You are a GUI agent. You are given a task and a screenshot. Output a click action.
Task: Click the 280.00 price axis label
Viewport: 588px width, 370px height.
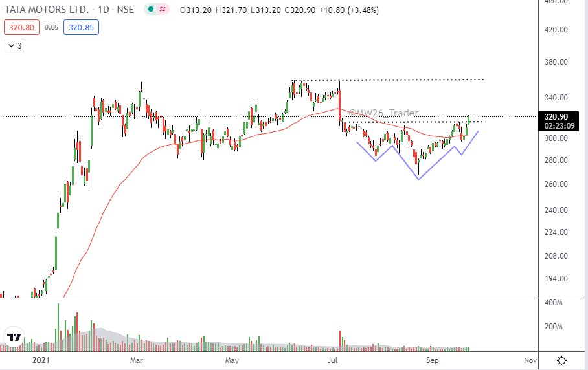(x=556, y=160)
